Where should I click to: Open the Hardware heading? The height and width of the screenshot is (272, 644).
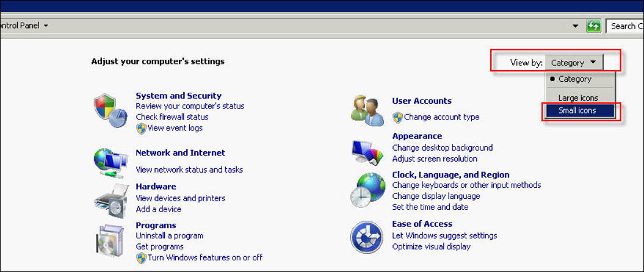[x=156, y=187]
